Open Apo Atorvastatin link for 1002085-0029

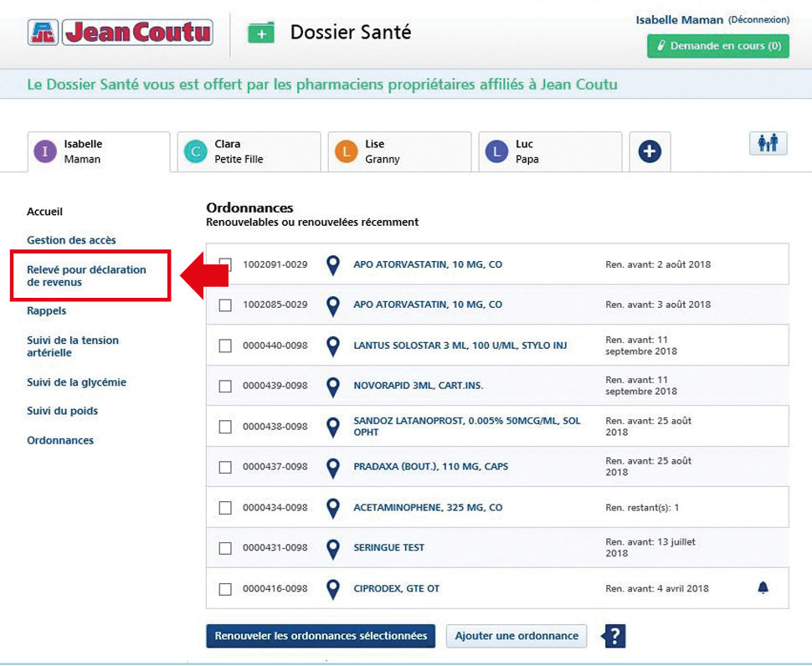click(x=428, y=305)
